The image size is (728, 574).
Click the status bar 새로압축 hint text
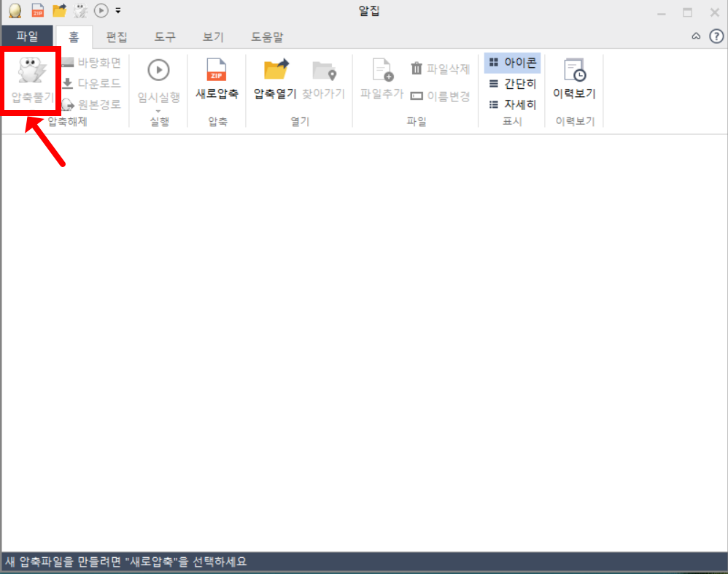[x=126, y=562]
